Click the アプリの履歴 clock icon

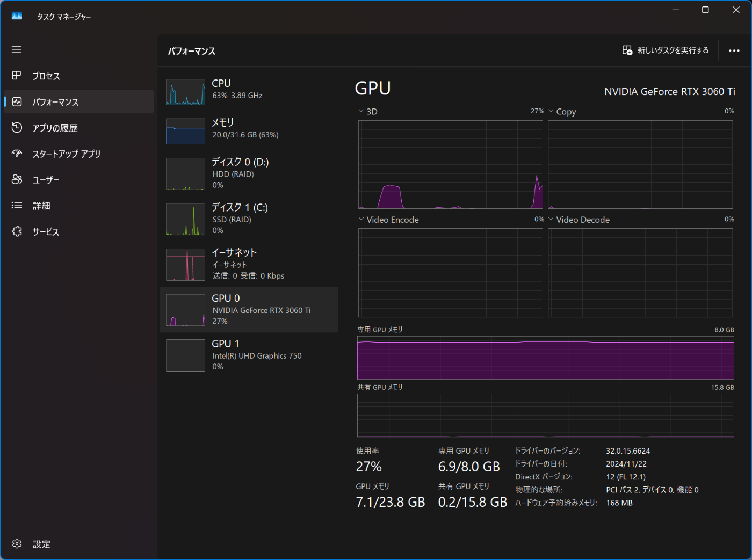(x=17, y=127)
